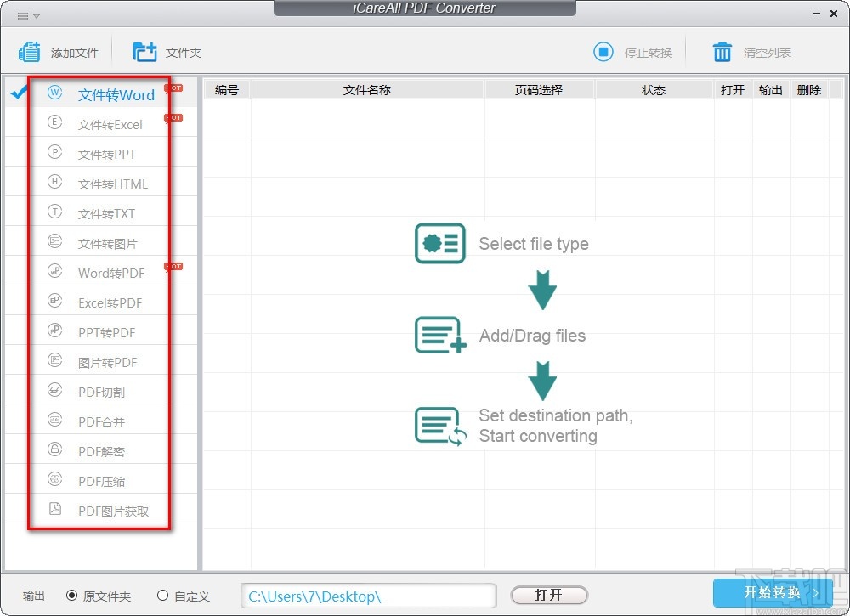This screenshot has width=850, height=616.
Task: Select the 文件转Excel conversion mode
Action: pos(113,124)
